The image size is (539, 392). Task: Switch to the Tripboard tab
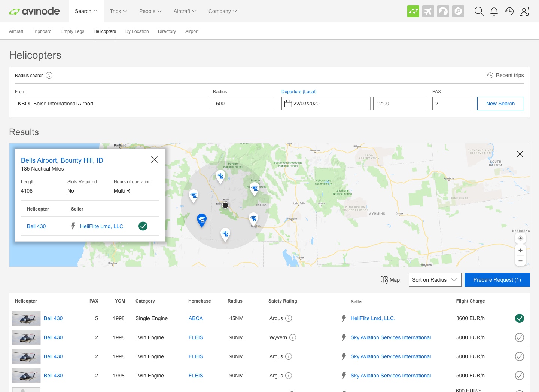point(42,31)
